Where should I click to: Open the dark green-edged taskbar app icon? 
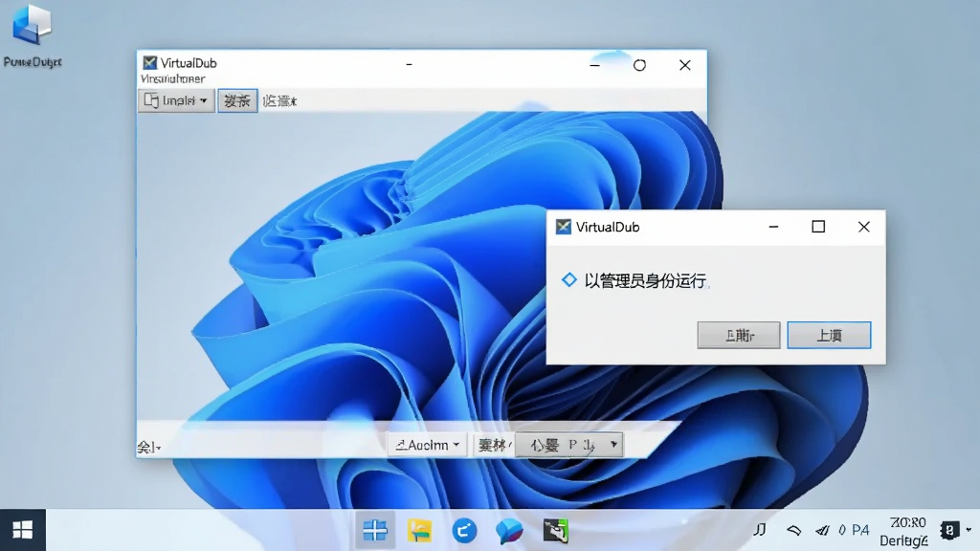pos(555,531)
